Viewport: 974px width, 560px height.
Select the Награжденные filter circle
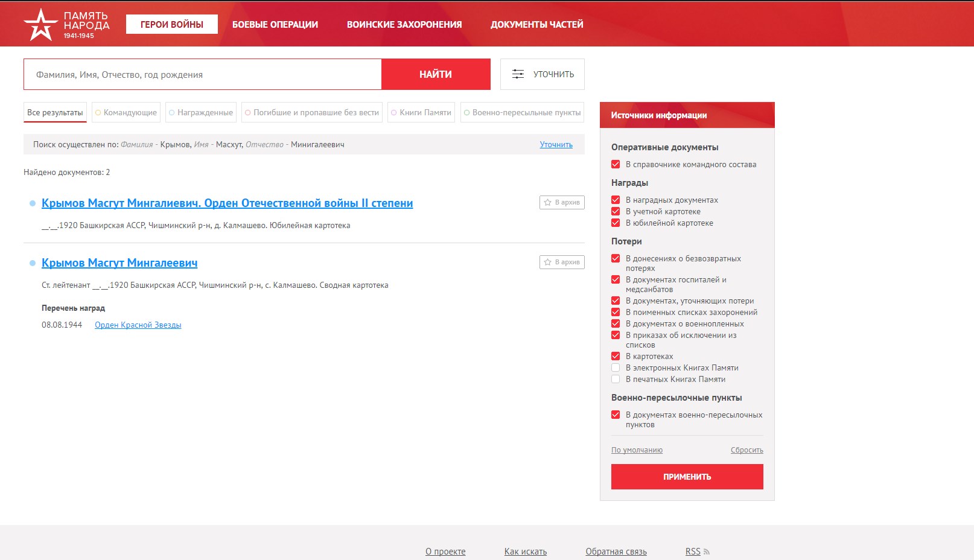point(172,113)
